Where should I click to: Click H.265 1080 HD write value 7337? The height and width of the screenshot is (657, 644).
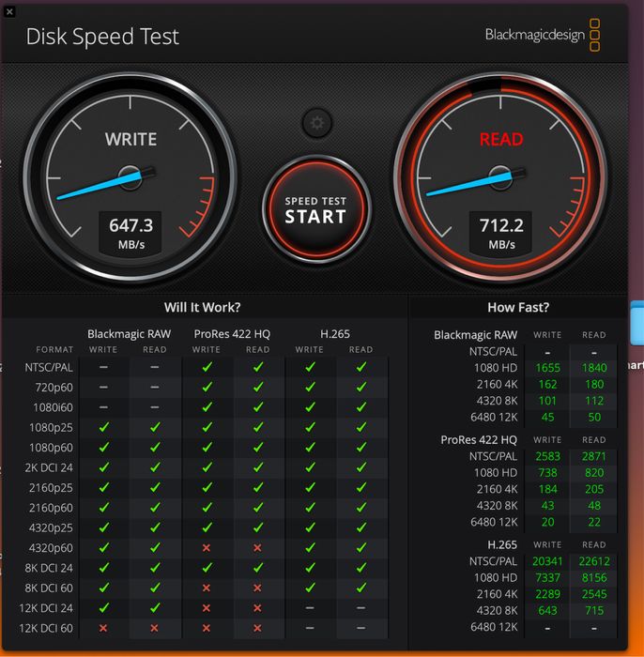coord(547,578)
